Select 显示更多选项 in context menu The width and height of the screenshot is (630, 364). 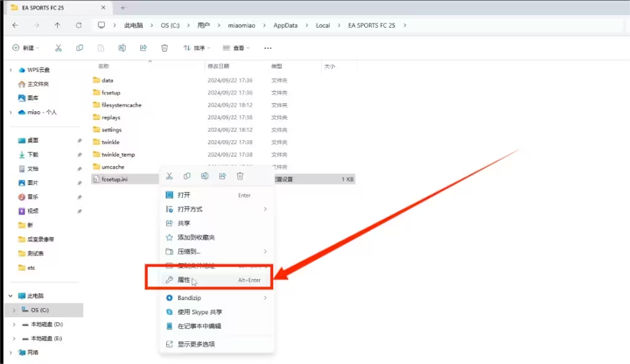point(217,344)
